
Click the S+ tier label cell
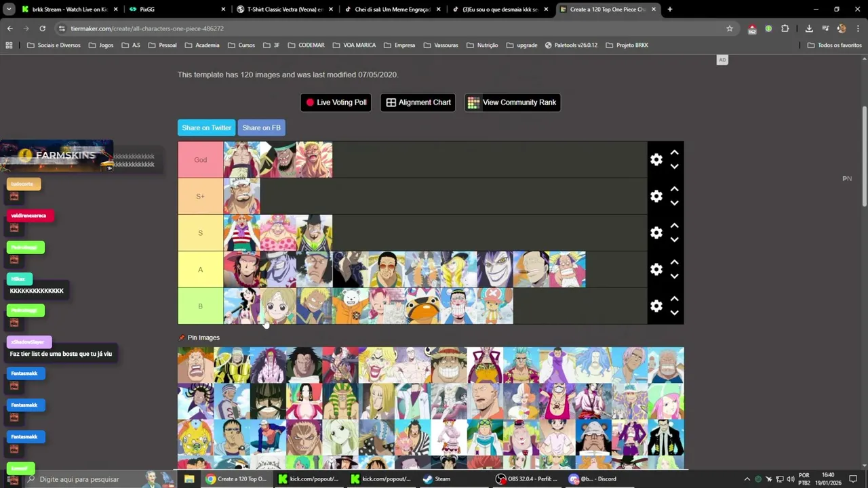(200, 197)
